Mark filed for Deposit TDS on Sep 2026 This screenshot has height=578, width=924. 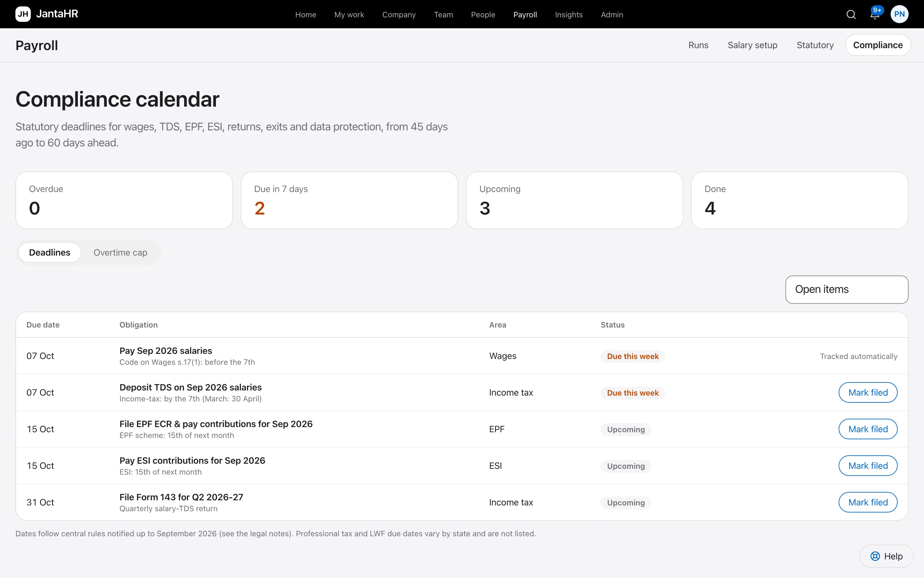pos(868,393)
